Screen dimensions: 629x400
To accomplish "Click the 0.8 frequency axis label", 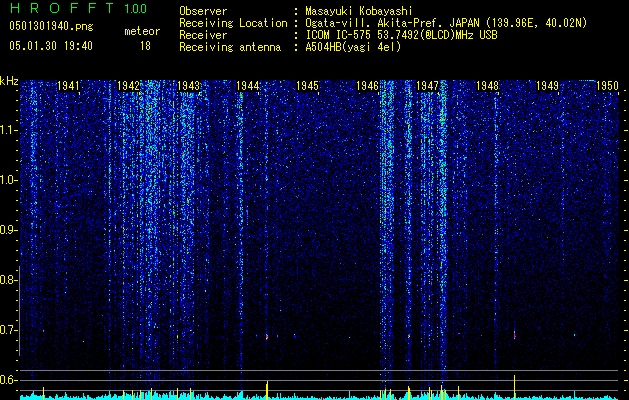I will tap(9, 280).
